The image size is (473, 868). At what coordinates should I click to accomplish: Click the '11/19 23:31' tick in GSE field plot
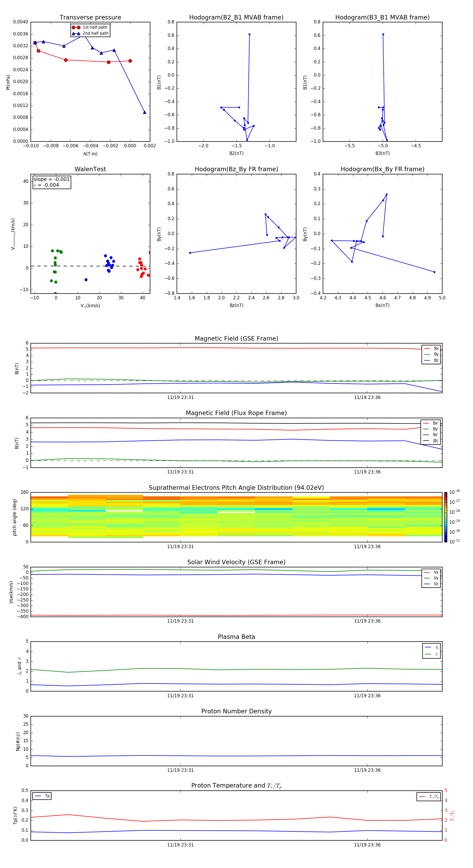[181, 398]
